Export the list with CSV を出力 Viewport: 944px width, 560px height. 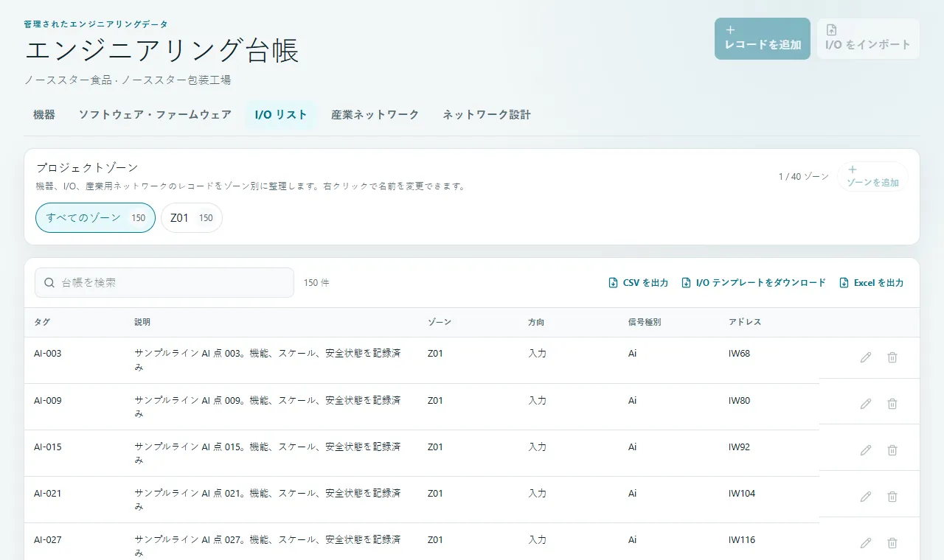click(x=639, y=283)
